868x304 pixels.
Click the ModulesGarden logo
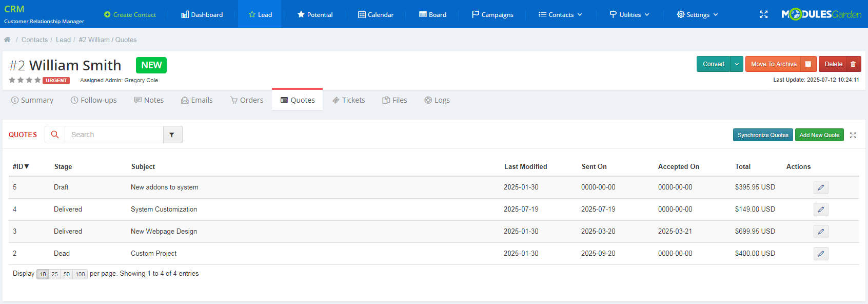(821, 14)
